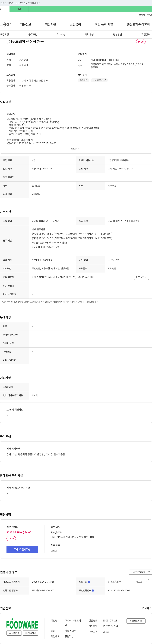Click the 11,242 백만원 revenue value

coord(110,626)
